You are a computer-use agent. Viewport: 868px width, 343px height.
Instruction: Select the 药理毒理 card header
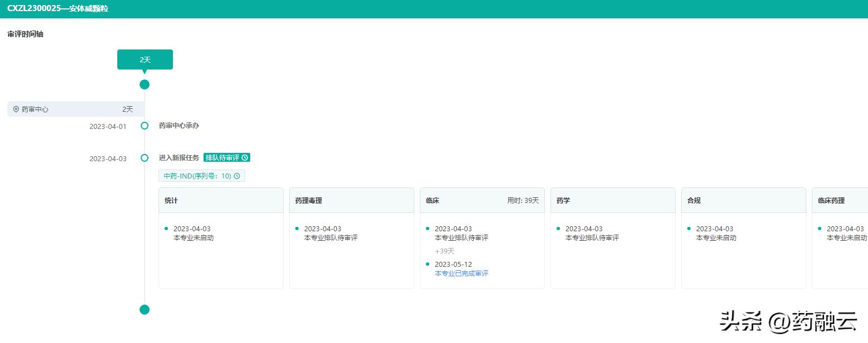(351, 200)
